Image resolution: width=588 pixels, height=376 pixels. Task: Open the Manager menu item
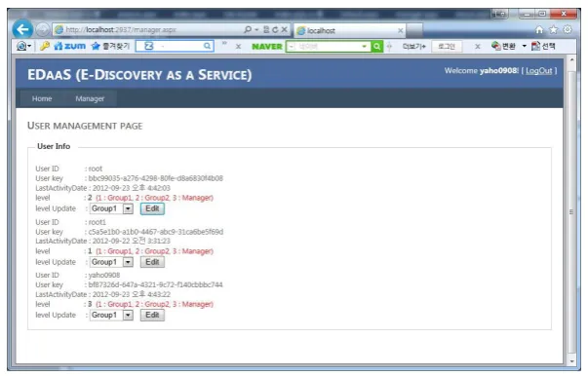(90, 98)
